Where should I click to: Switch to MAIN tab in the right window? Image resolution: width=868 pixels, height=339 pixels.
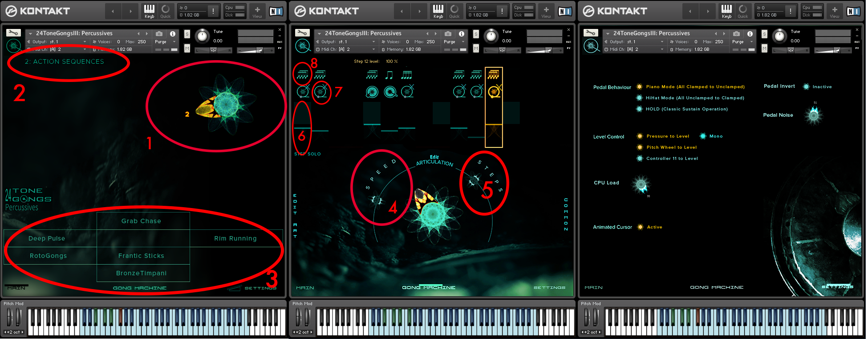click(x=593, y=288)
